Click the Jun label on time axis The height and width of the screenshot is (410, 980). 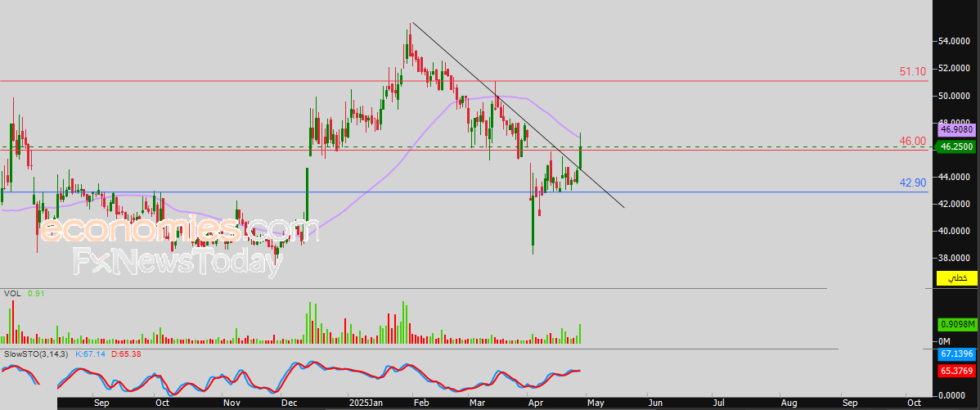click(654, 403)
